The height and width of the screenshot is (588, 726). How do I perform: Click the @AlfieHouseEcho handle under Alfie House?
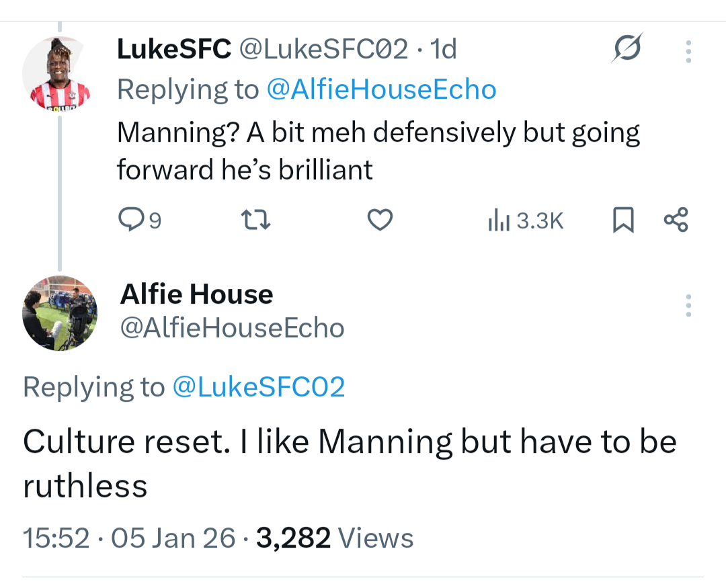point(232,328)
